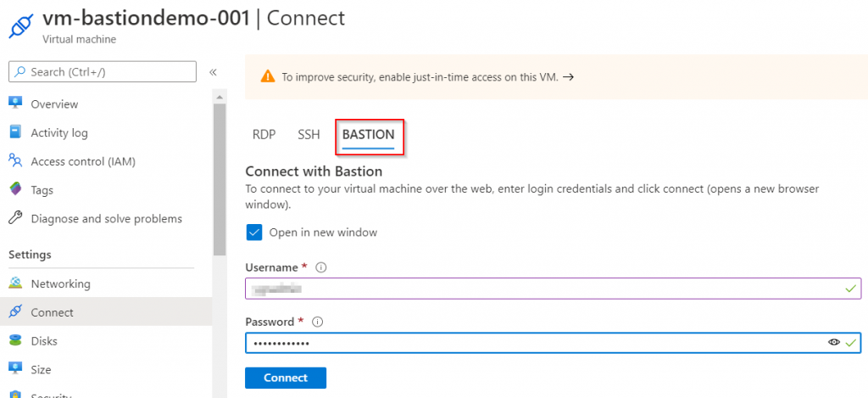This screenshot has height=398, width=868.
Task: Click the just-in-time access warning message
Action: 420,77
